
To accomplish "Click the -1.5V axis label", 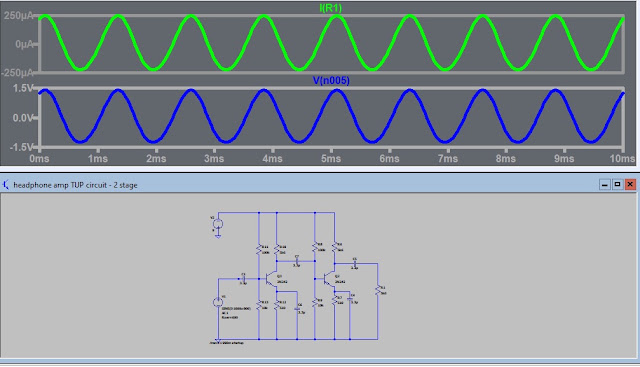I will coord(21,147).
